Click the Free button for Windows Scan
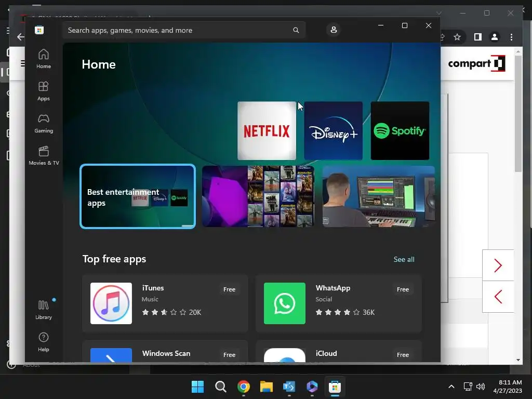This screenshot has height=399, width=532. click(229, 354)
